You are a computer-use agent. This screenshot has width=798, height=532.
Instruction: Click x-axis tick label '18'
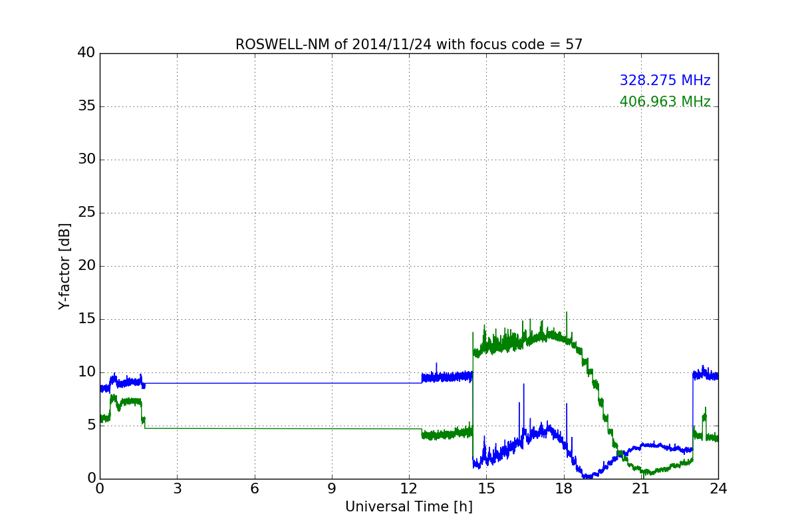click(564, 489)
